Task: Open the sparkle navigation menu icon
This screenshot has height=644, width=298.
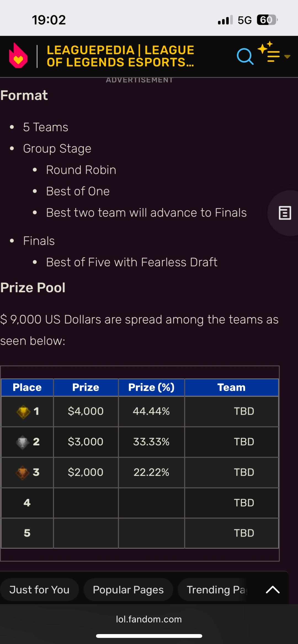Action: (x=269, y=52)
